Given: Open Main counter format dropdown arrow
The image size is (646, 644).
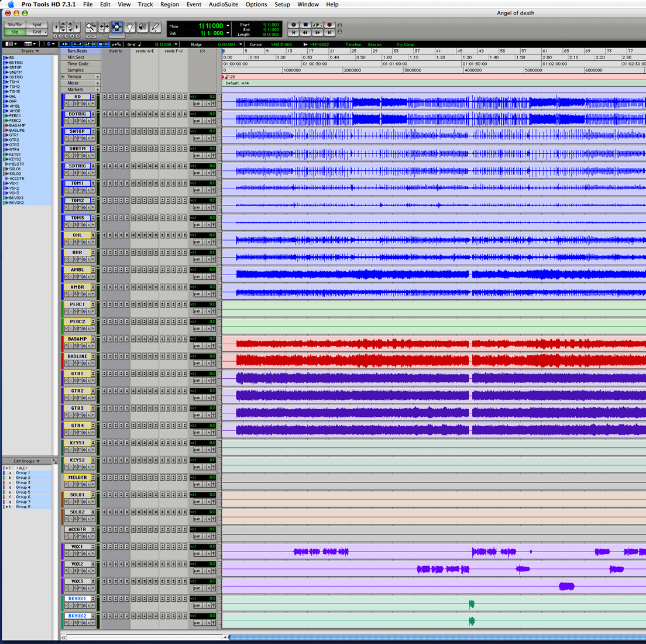Looking at the screenshot, I should click(x=228, y=26).
